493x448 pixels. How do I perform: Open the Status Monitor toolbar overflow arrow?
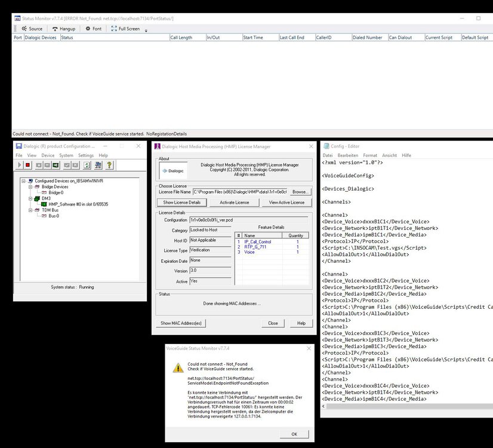pyautogui.click(x=146, y=30)
